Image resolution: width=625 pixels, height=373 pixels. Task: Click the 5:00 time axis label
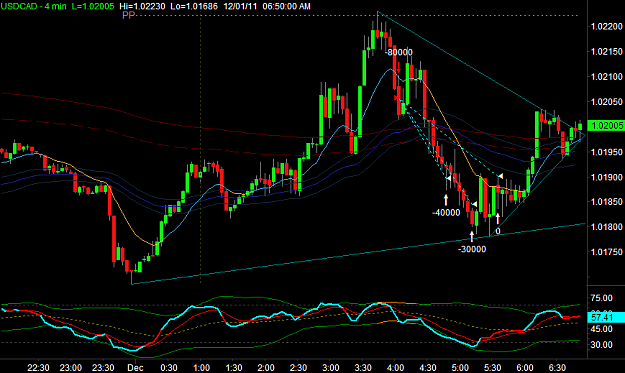point(460,368)
